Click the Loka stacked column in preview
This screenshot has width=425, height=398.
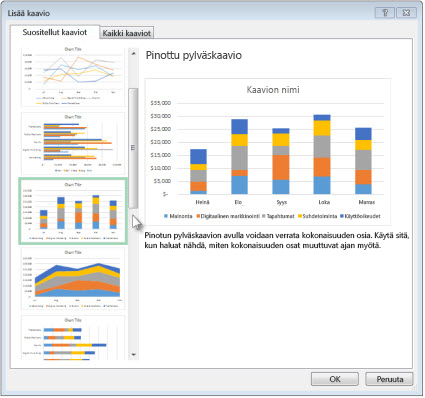322,154
